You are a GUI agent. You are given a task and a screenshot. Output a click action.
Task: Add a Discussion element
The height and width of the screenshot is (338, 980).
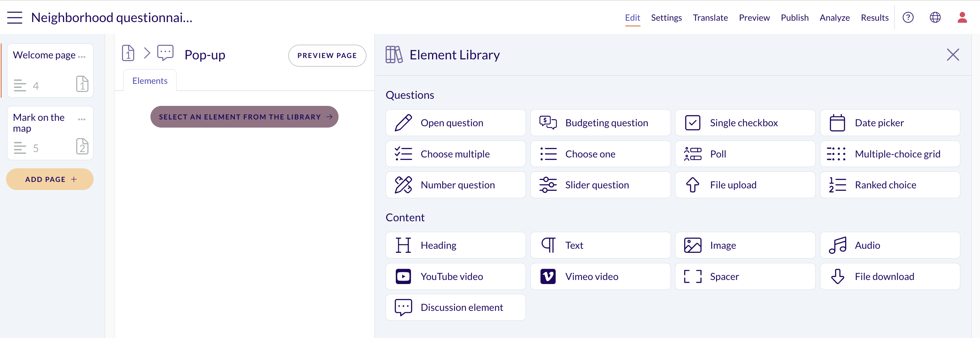point(455,307)
